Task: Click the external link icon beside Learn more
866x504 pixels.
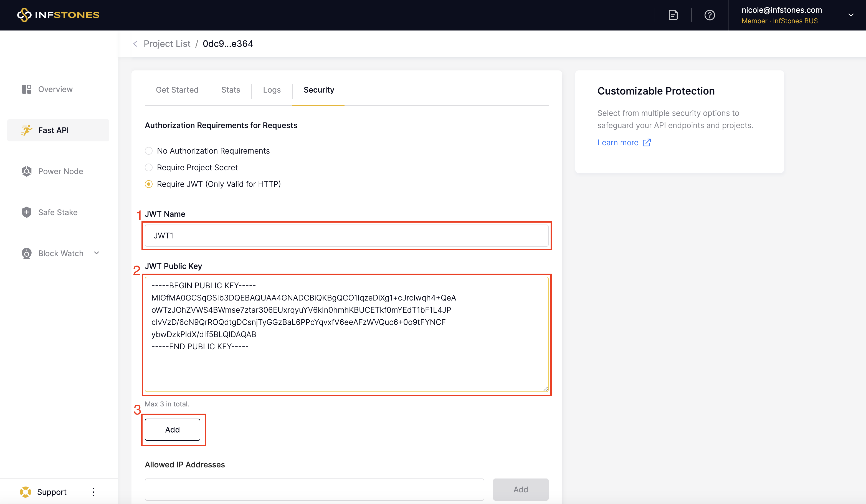Action: [646, 142]
